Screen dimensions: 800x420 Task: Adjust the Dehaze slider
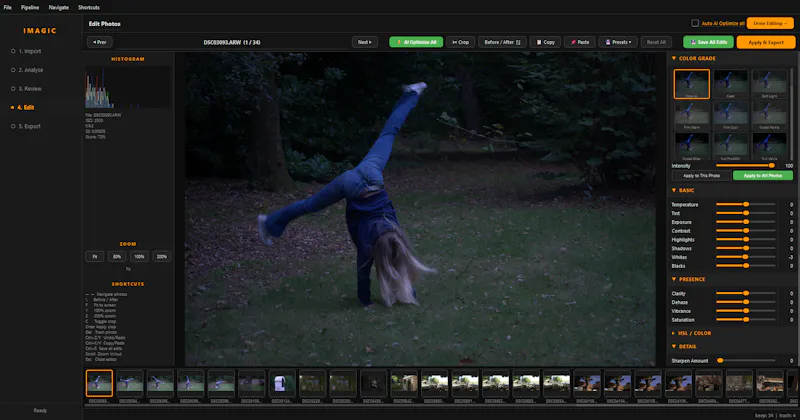[x=745, y=302]
